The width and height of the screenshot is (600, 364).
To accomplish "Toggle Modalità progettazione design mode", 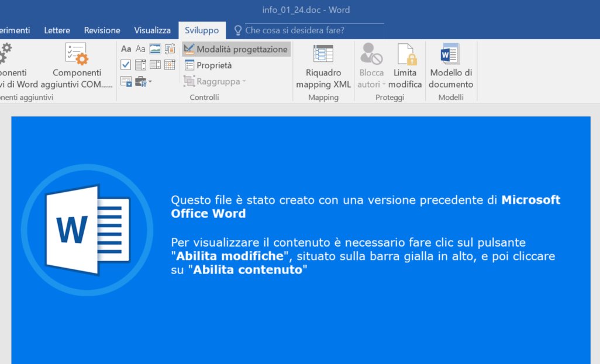I will pyautogui.click(x=236, y=49).
